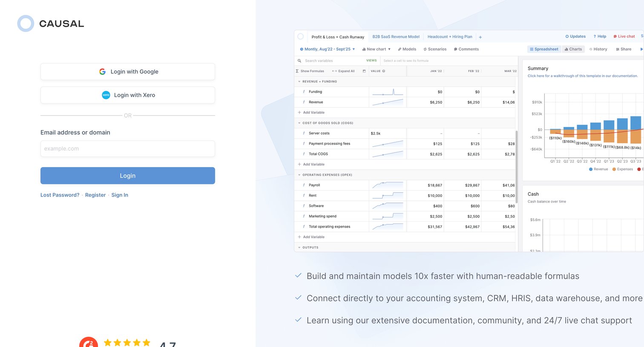
Task: Click the formula icon on the Payroll row
Action: pyautogui.click(x=304, y=185)
